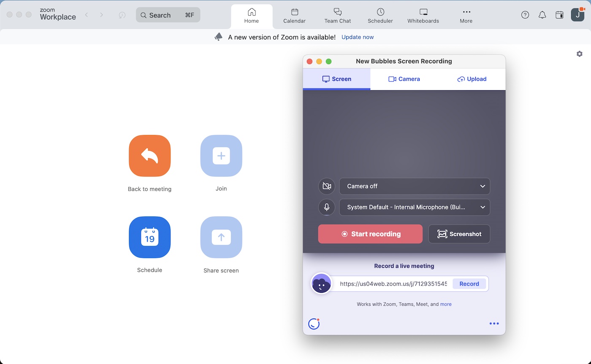Open Zoom Help question mark icon
The image size is (591, 364).
(525, 15)
